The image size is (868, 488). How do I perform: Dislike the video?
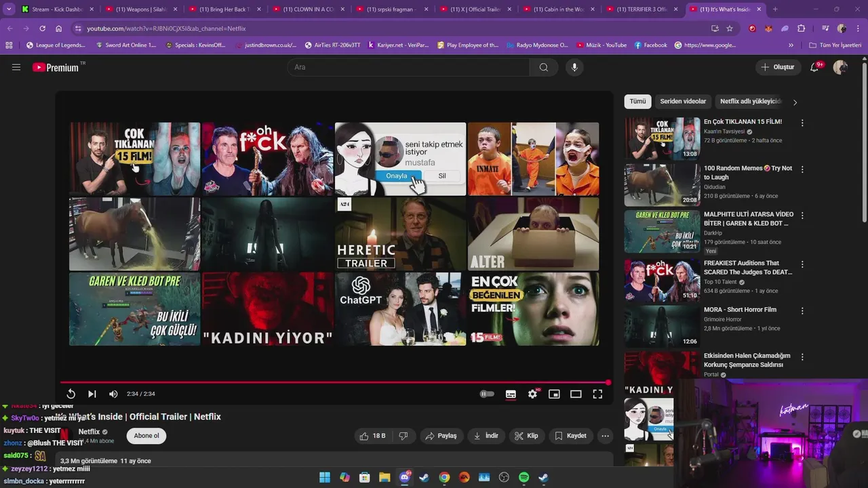[x=403, y=436]
